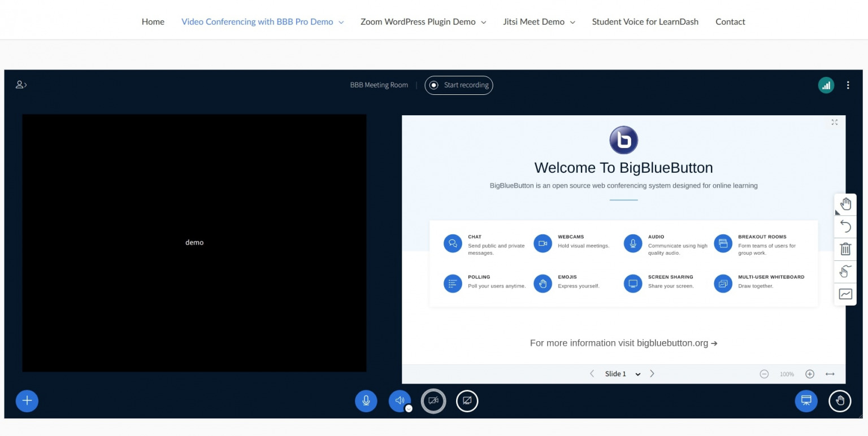Click the Screen Sharing icon on the slide
868x436 pixels.
(633, 284)
